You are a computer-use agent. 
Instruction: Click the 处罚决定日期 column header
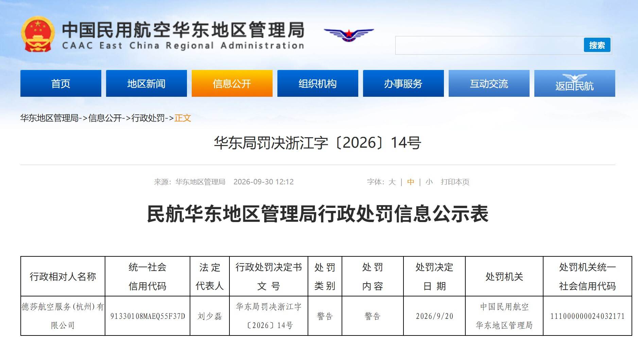[x=434, y=276]
